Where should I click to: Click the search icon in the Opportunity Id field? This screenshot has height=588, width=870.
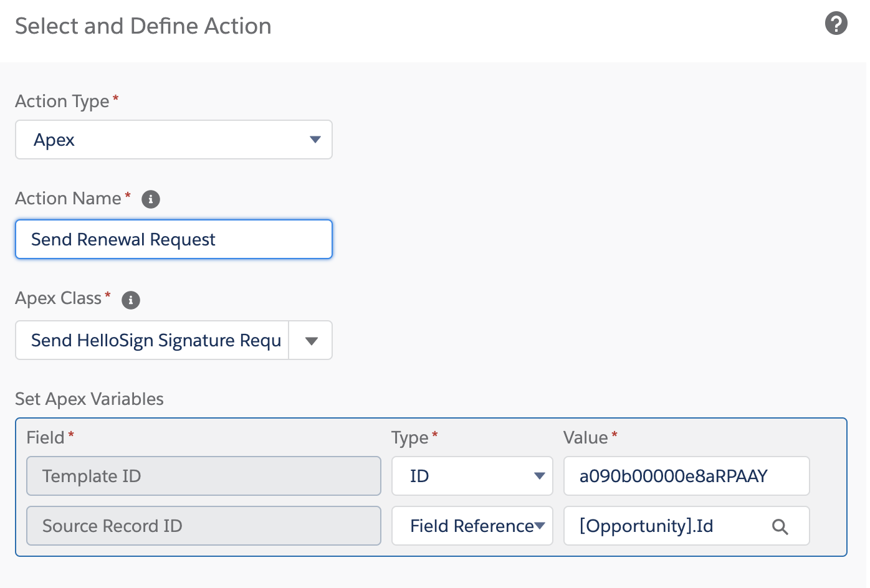click(780, 527)
